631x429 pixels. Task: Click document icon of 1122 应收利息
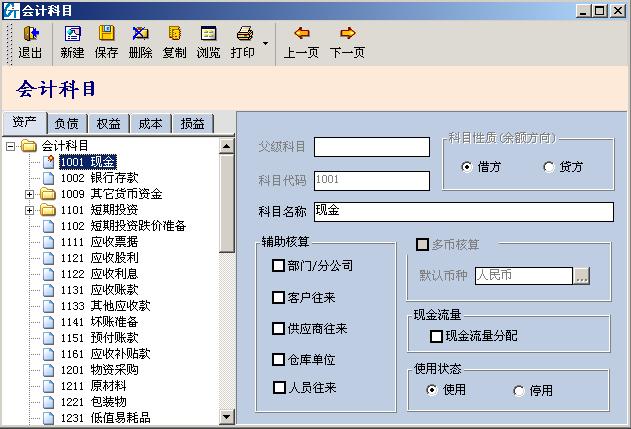click(x=49, y=274)
